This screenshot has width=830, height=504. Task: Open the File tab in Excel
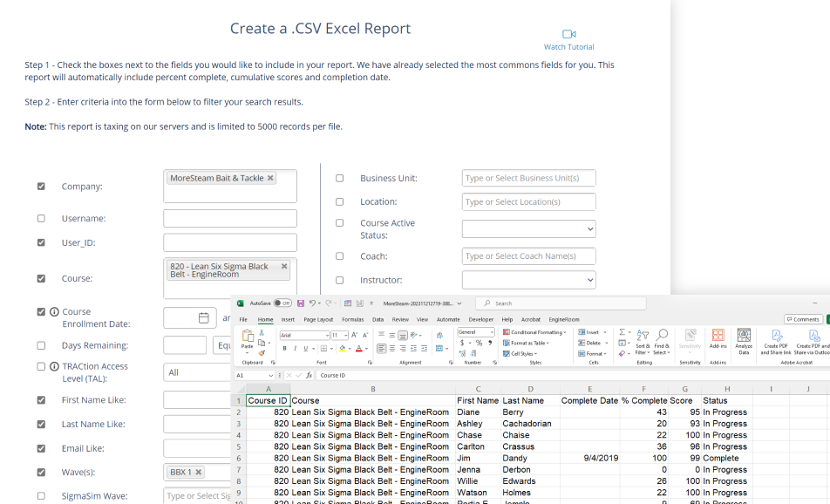pyautogui.click(x=243, y=320)
